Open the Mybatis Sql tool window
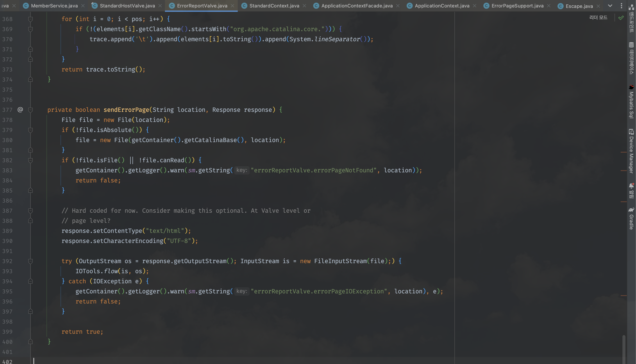This screenshot has height=364, width=636. click(631, 101)
